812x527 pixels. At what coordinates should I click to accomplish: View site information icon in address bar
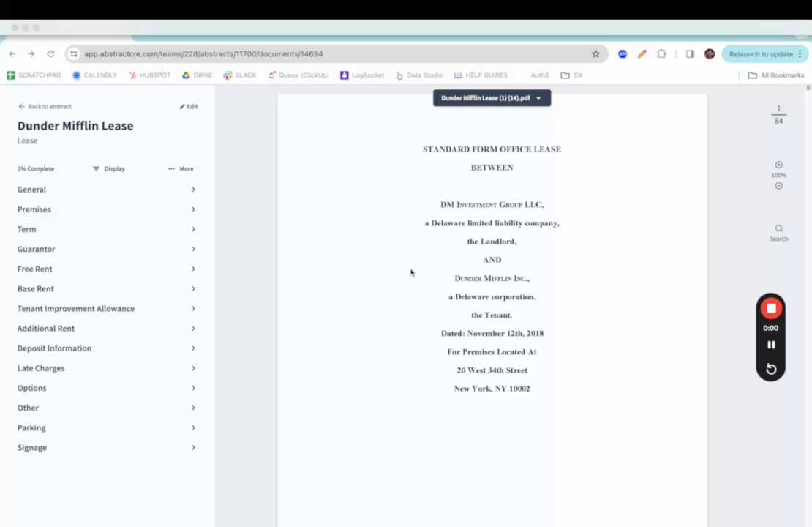(x=74, y=54)
